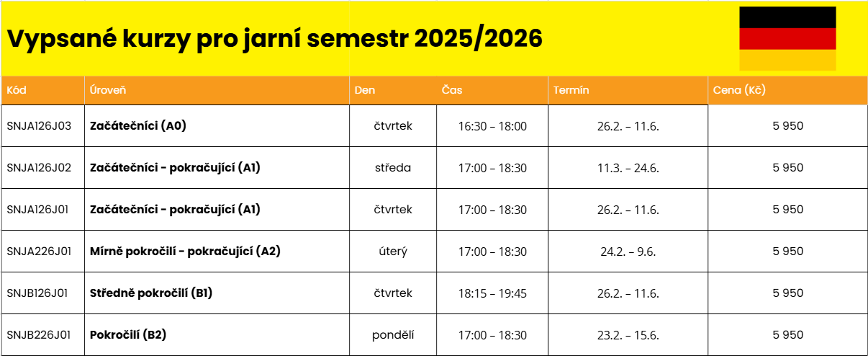
Task: Open the Středně pokročilí (B1) course
Action: pos(151,293)
